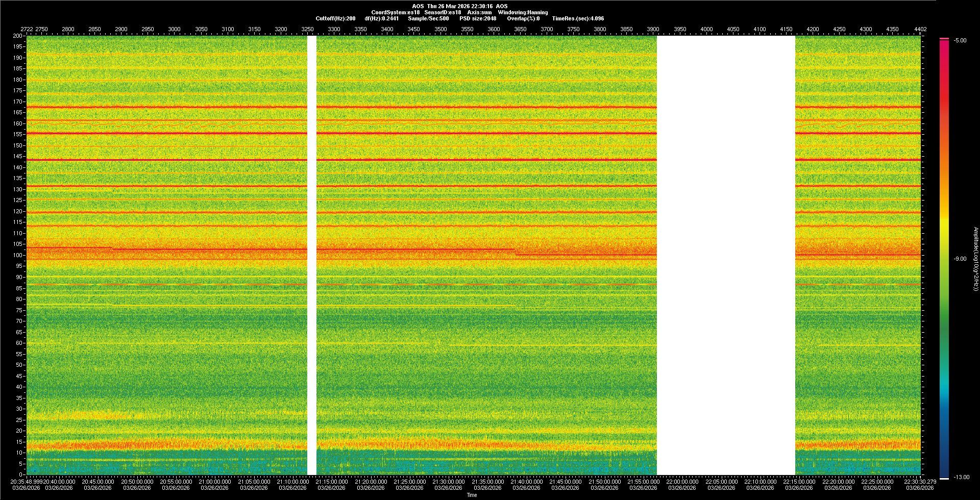980x500 pixels.
Task: Click the Sample/Sec:500 parameter text
Action: [428, 18]
